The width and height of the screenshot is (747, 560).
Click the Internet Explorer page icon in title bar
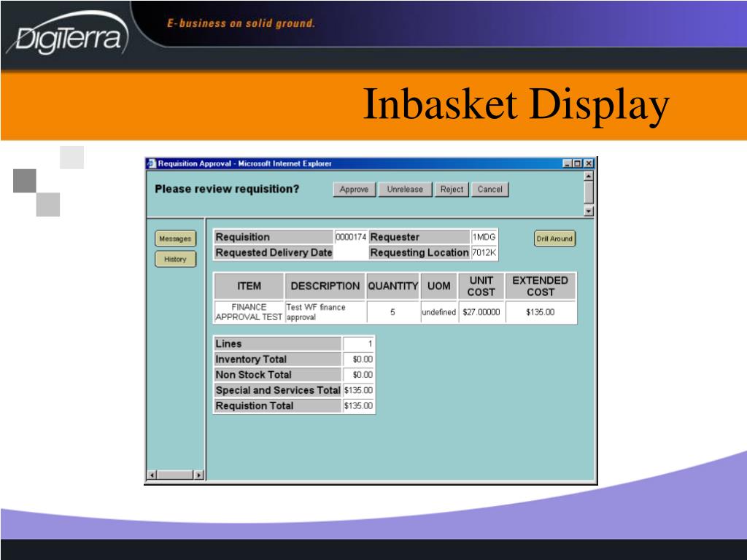152,163
